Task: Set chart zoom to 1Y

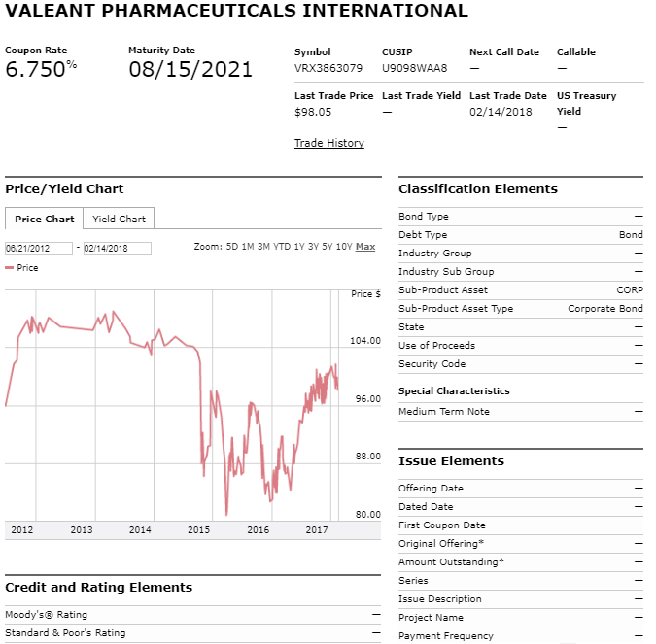Action: (299, 247)
